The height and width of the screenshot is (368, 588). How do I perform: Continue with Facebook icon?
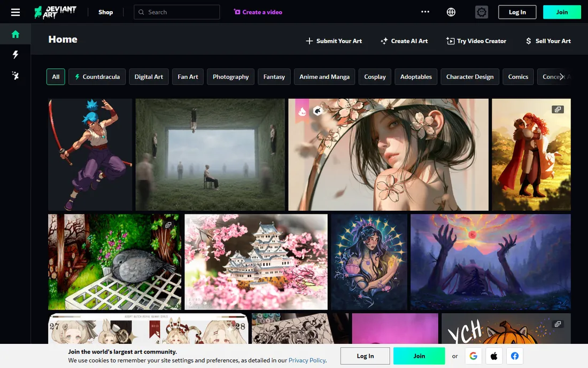(x=514, y=356)
